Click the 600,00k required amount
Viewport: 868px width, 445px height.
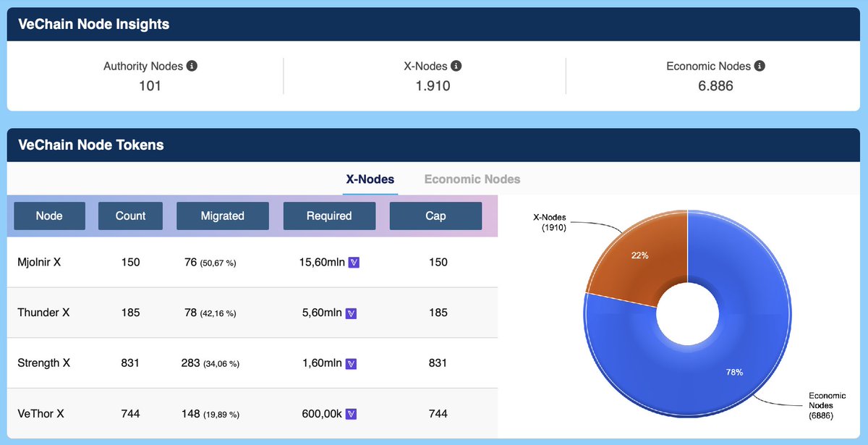[x=322, y=414]
